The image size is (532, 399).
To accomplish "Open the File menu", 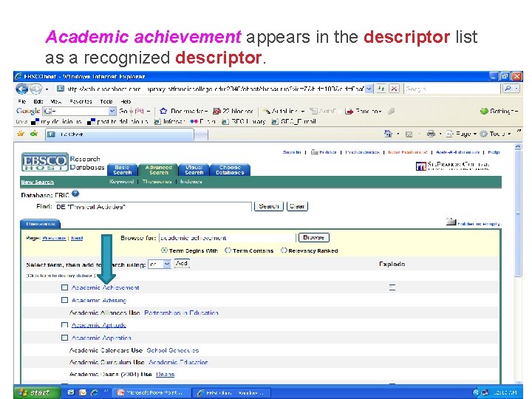I will pos(21,101).
